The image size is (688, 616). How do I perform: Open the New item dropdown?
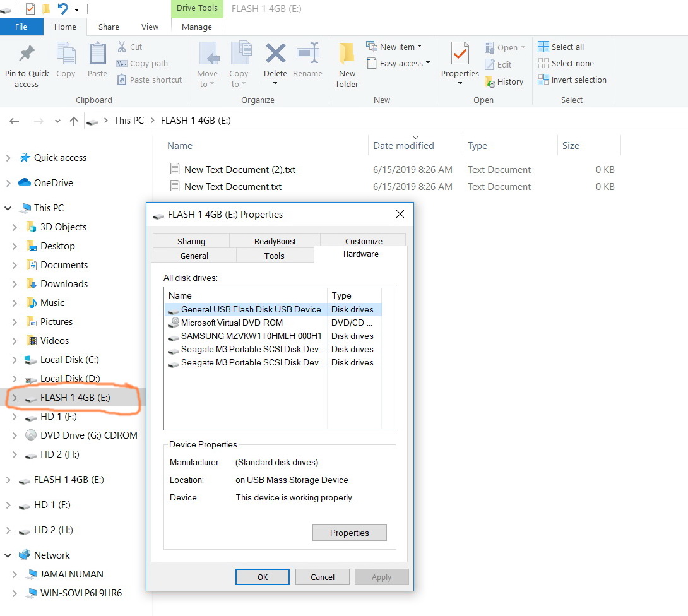(x=396, y=46)
